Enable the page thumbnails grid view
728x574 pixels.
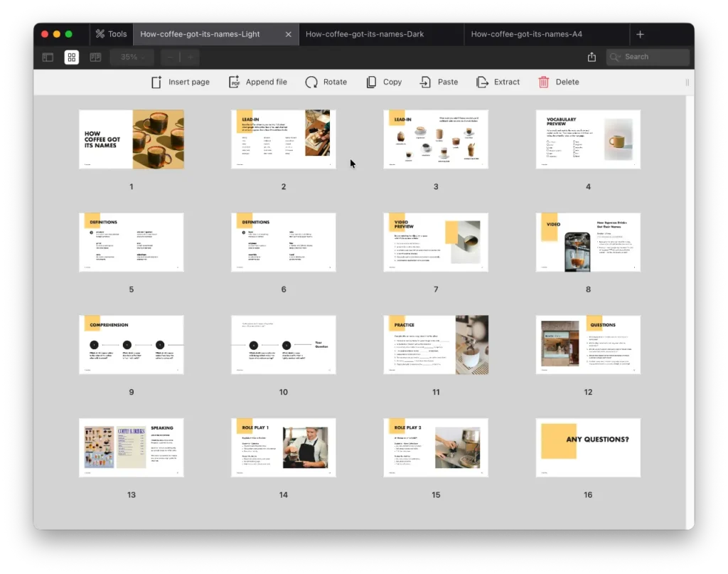[x=71, y=57]
